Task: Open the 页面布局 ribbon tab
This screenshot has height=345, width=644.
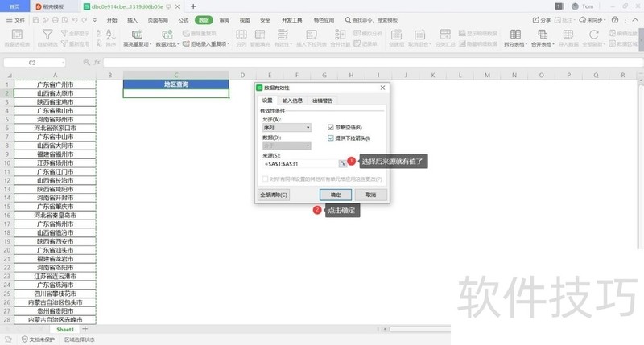Action: tap(158, 19)
